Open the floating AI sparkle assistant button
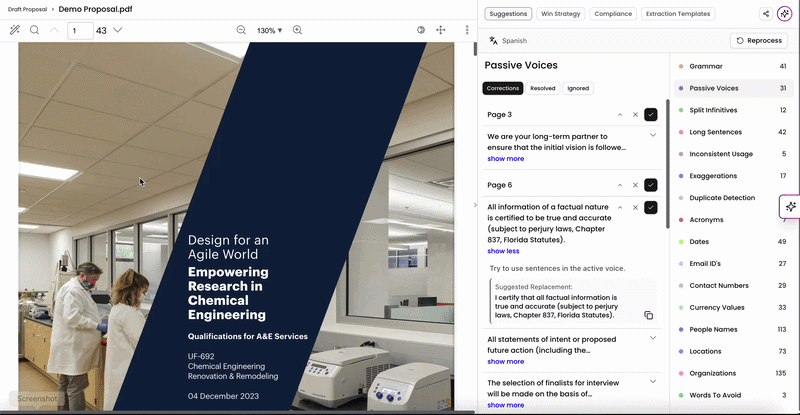800x415 pixels. [790, 207]
